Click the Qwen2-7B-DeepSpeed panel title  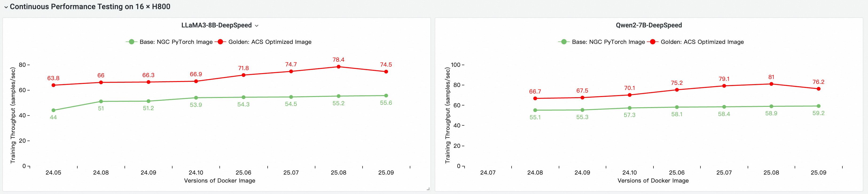tap(648, 25)
